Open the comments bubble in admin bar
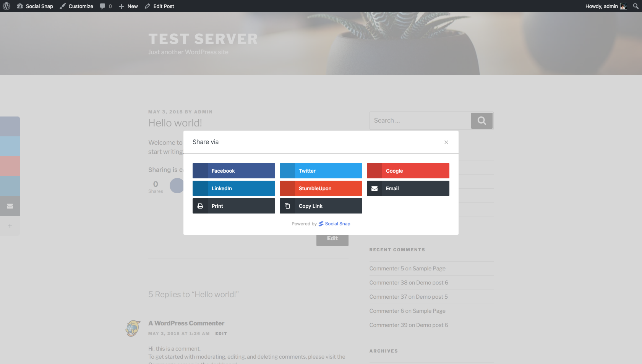Image resolution: width=642 pixels, height=364 pixels. click(x=106, y=6)
